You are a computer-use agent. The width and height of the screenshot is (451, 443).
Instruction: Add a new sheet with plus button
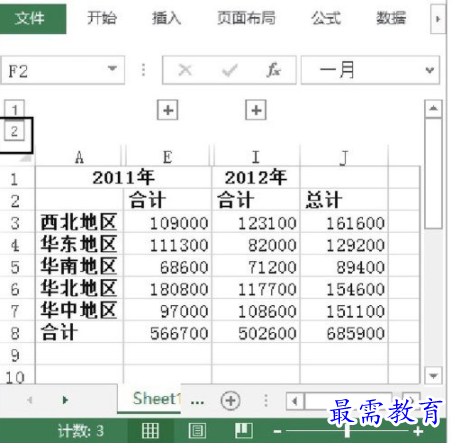pyautogui.click(x=230, y=400)
